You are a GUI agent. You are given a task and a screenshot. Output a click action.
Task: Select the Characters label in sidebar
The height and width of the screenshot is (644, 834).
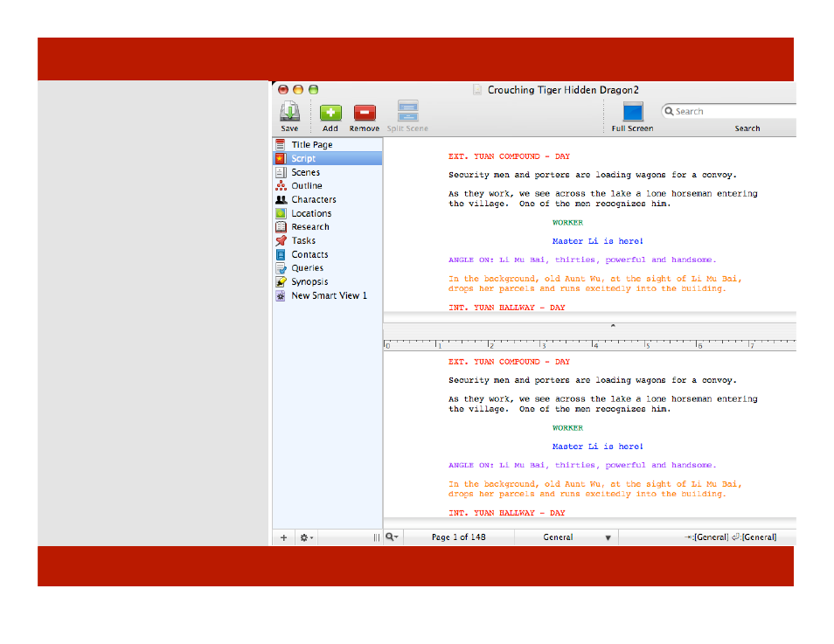(314, 199)
